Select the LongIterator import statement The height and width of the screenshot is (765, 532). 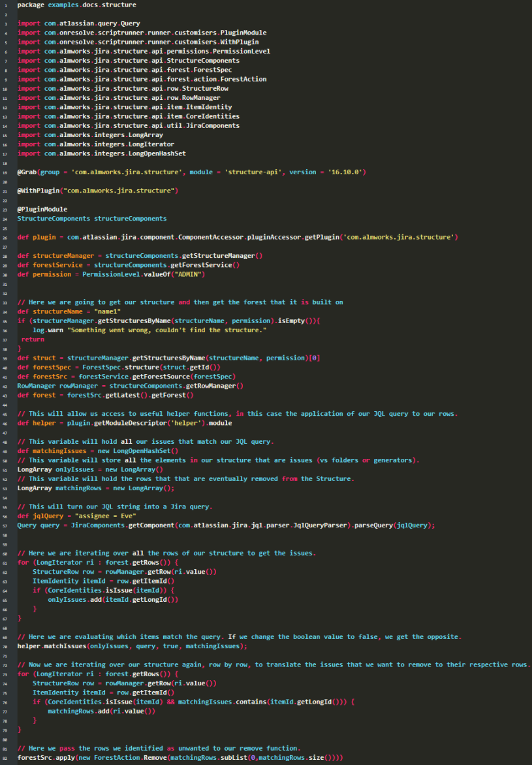(96, 144)
